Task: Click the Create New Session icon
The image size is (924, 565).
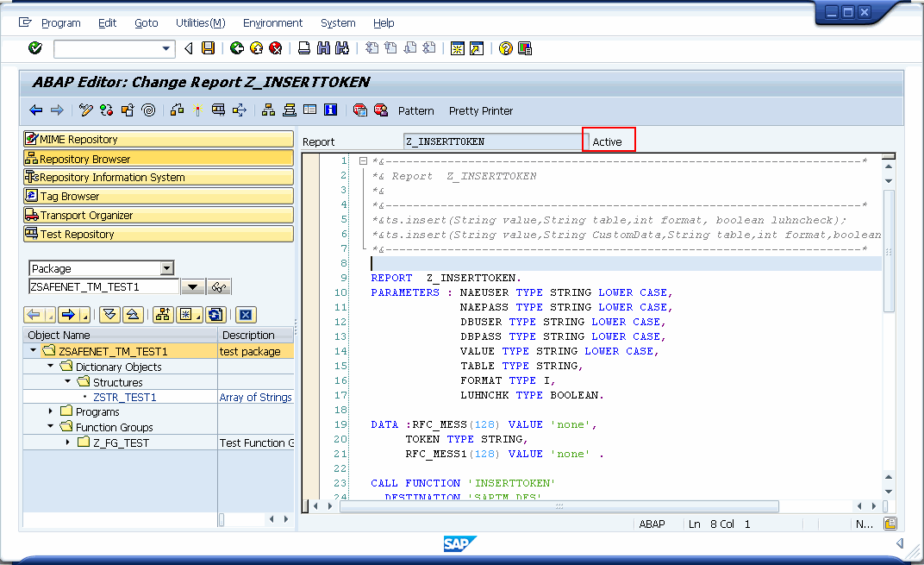Action: click(458, 48)
